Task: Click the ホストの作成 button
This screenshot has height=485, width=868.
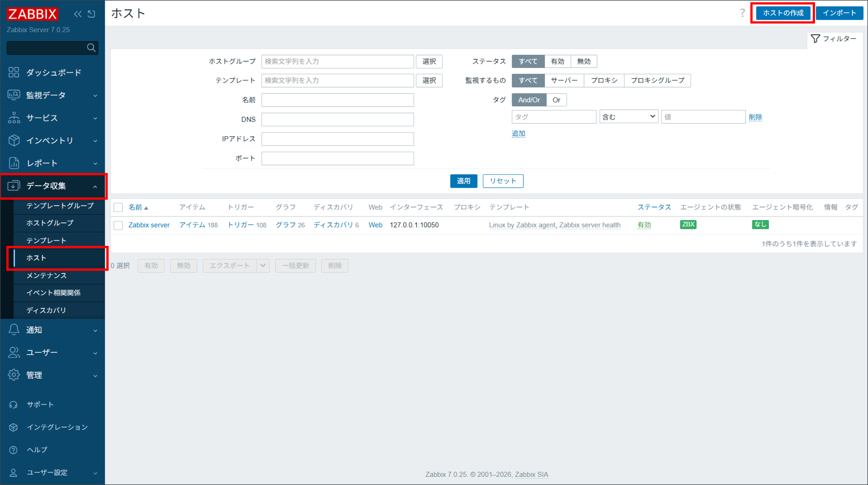Action: pyautogui.click(x=783, y=13)
